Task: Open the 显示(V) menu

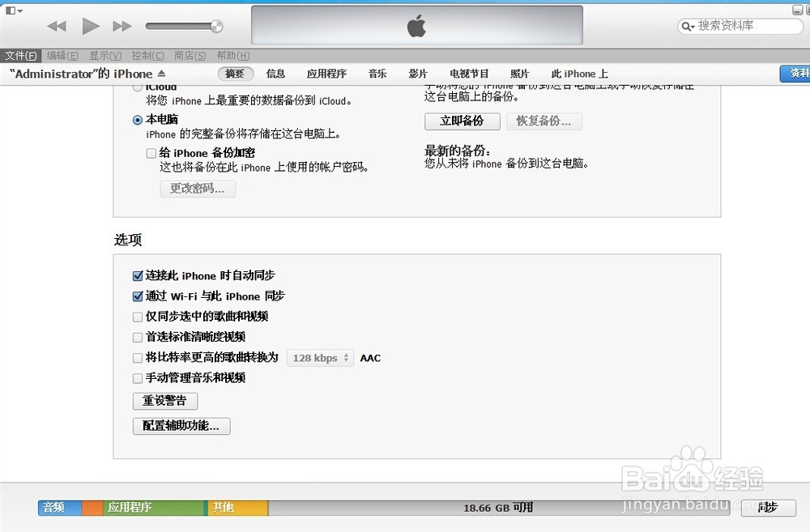Action: 104,56
